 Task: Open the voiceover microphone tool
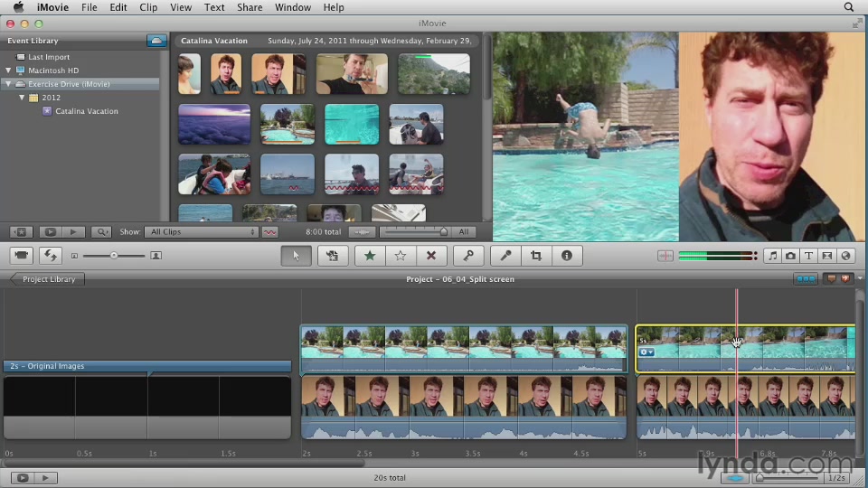pyautogui.click(x=505, y=256)
